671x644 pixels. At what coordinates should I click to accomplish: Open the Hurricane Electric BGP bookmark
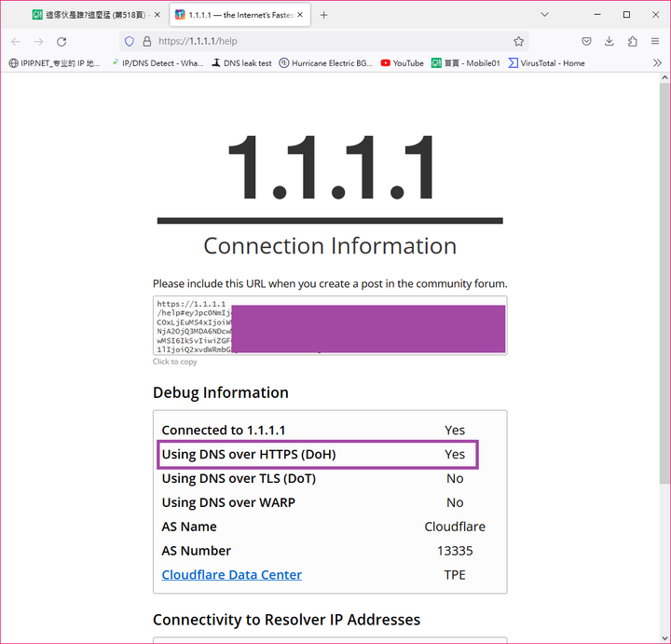(325, 63)
